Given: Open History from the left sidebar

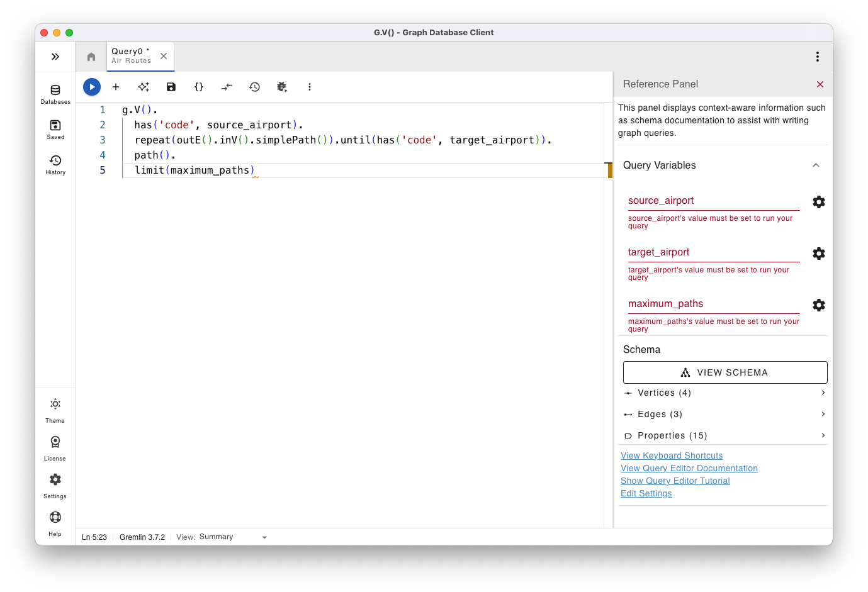Looking at the screenshot, I should [x=55, y=164].
